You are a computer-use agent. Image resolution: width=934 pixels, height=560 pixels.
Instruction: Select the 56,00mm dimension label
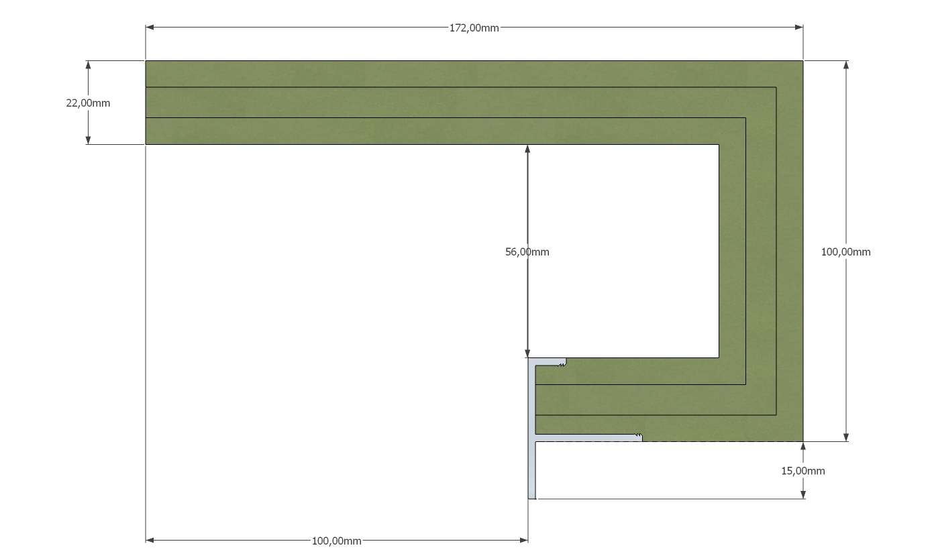(527, 252)
